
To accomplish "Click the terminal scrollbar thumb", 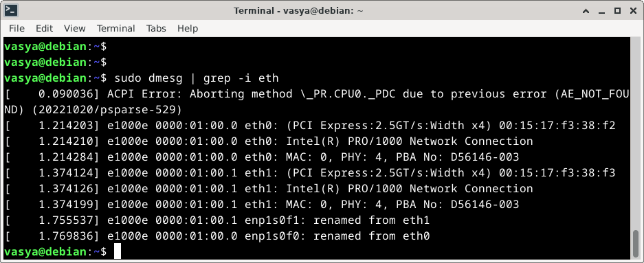I will (x=636, y=244).
